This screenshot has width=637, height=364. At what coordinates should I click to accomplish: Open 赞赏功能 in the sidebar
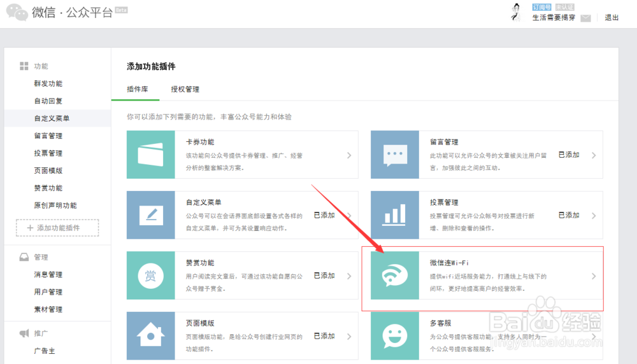[x=48, y=188]
